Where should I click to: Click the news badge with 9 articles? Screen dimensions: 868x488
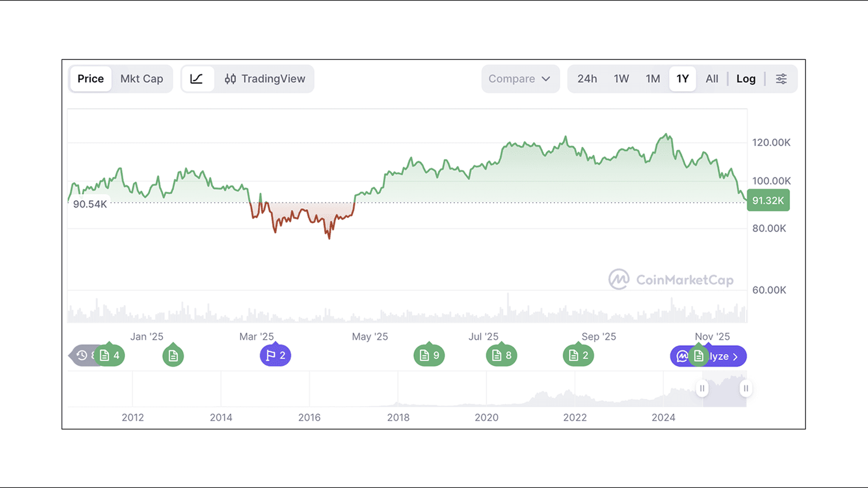click(x=429, y=355)
